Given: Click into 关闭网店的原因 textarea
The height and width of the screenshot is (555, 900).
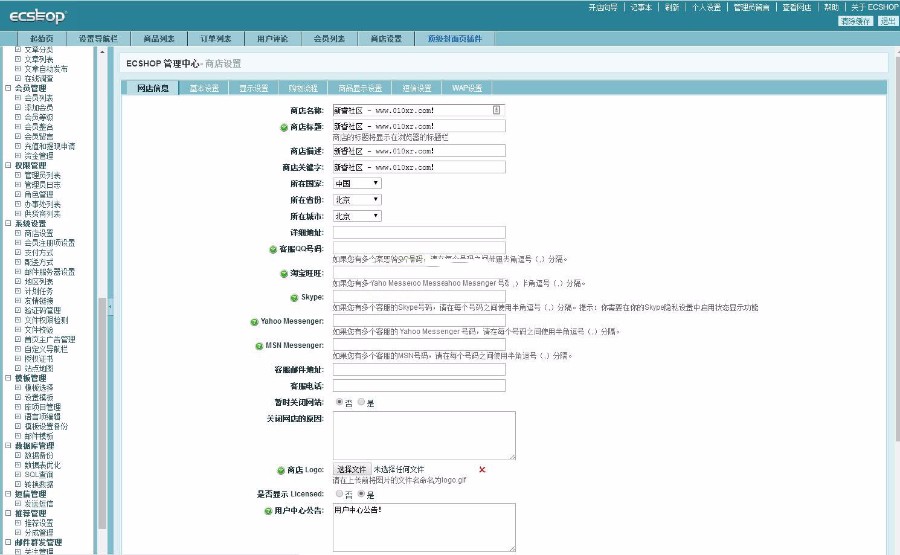Looking at the screenshot, I should (424, 436).
